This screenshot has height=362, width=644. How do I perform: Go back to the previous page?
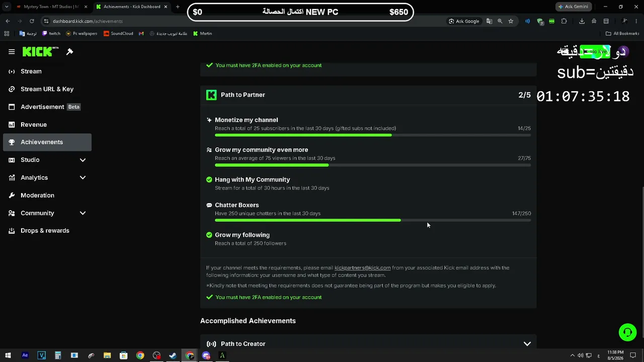[x=8, y=21]
